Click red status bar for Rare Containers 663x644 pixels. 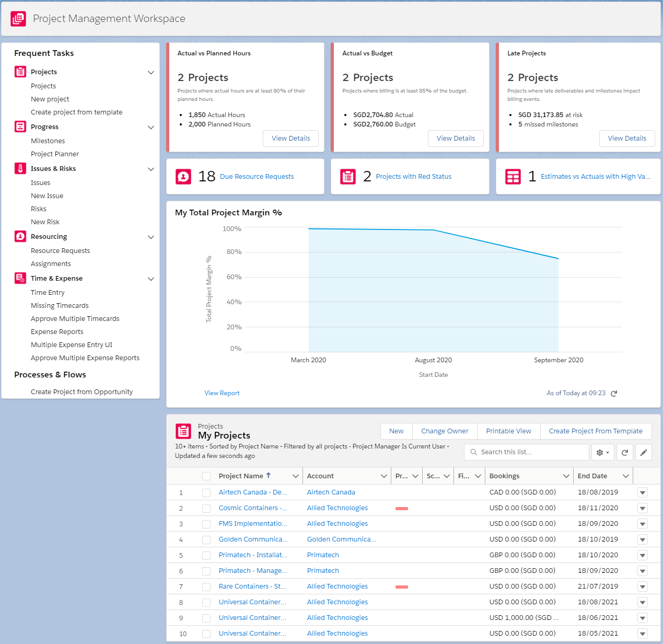coord(402,586)
